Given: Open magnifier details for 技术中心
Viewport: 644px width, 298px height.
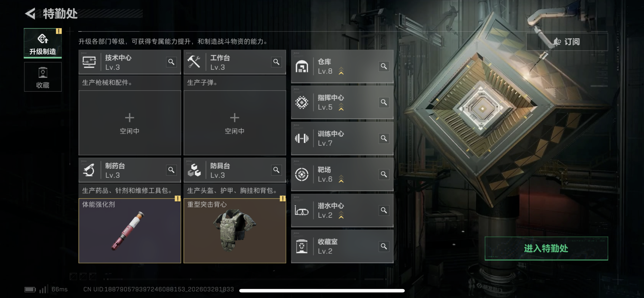Looking at the screenshot, I should point(171,62).
